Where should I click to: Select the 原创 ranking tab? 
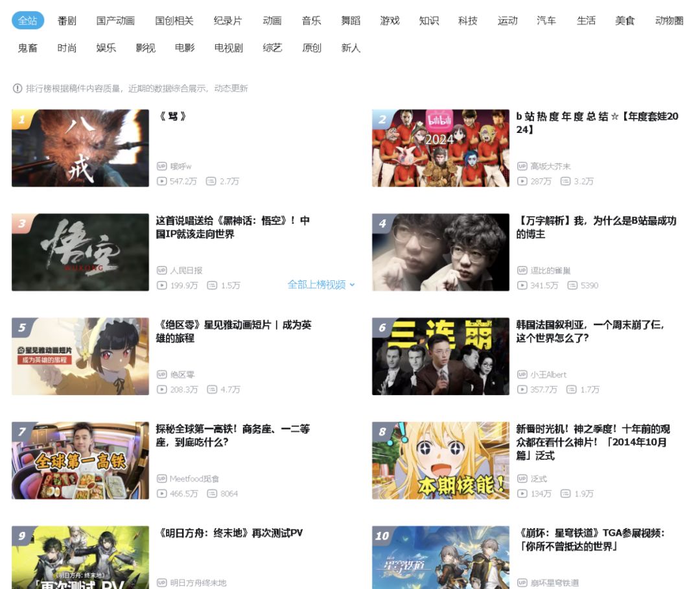(x=312, y=48)
